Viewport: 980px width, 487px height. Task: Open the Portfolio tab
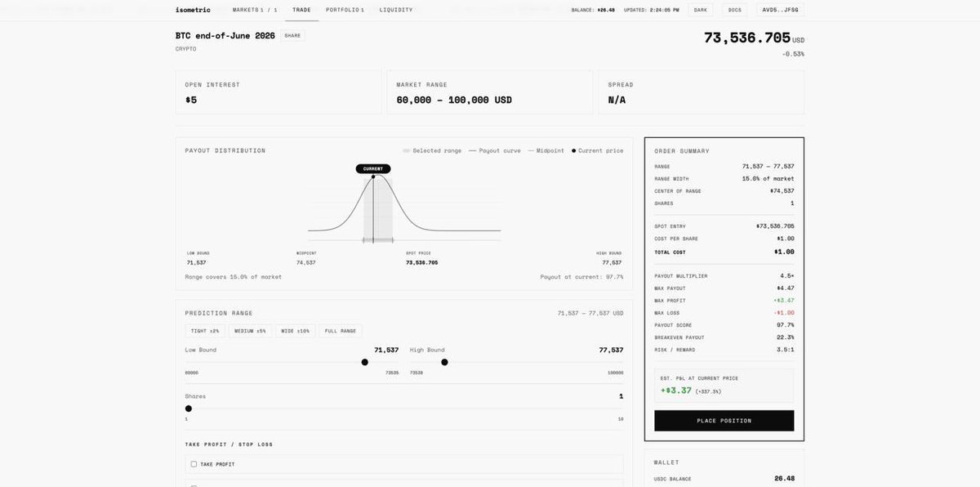coord(345,10)
